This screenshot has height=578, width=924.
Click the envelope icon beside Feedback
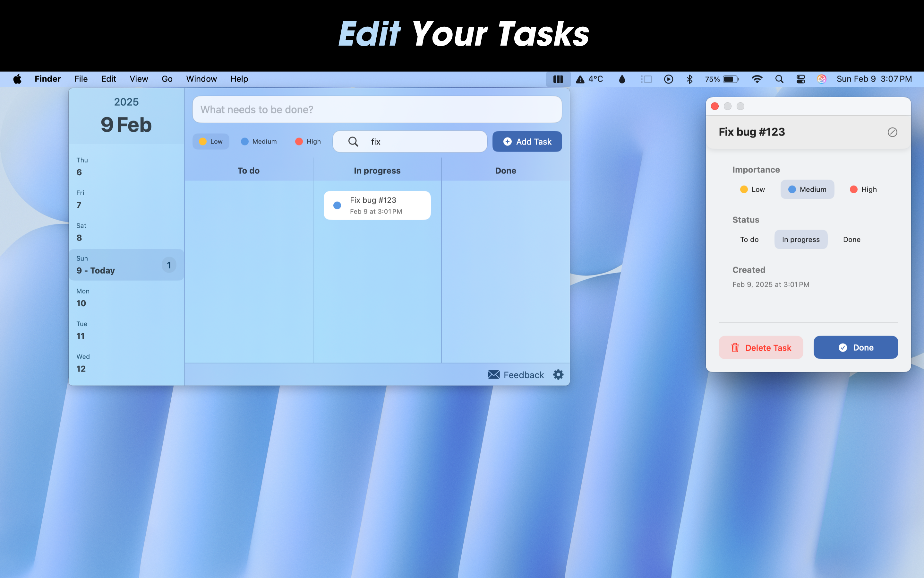tap(493, 375)
